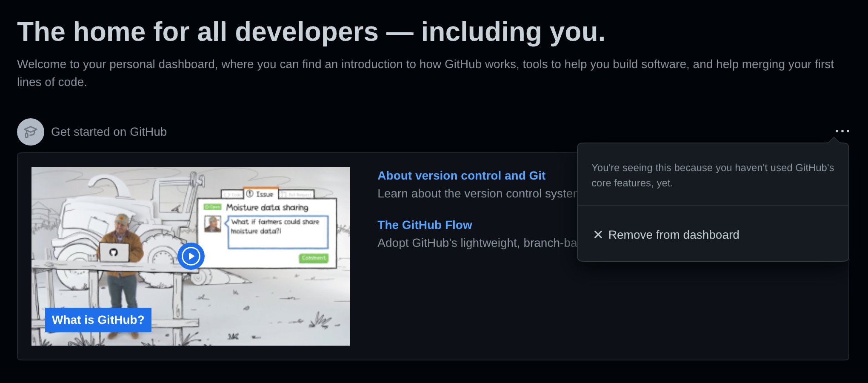Open the three-dot options menu
868x383 pixels.
[842, 131]
